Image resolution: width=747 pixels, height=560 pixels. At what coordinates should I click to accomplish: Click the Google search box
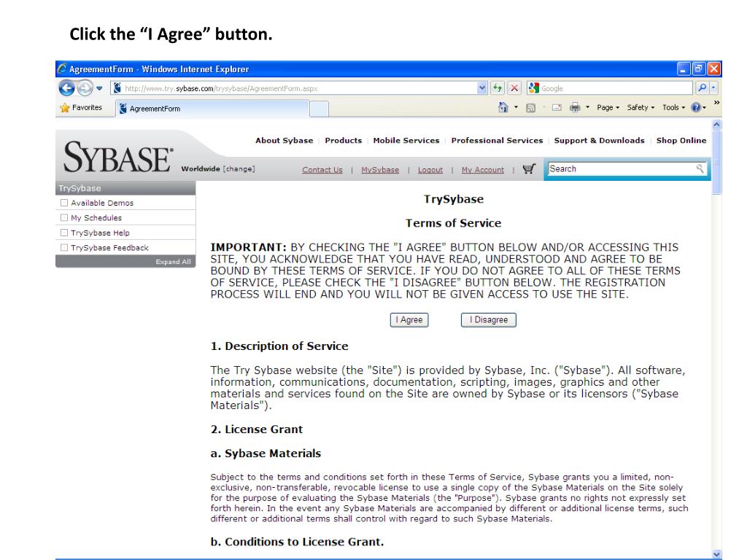[x=610, y=88]
